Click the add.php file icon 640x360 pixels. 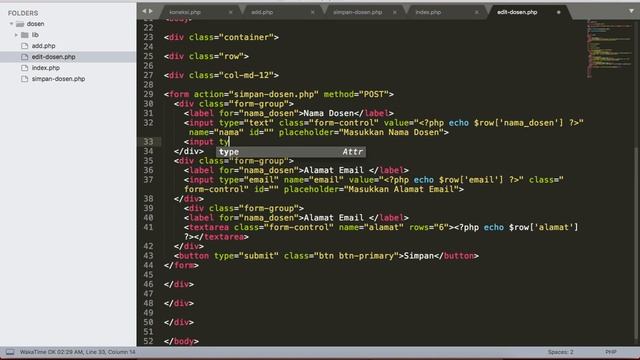tap(24, 46)
